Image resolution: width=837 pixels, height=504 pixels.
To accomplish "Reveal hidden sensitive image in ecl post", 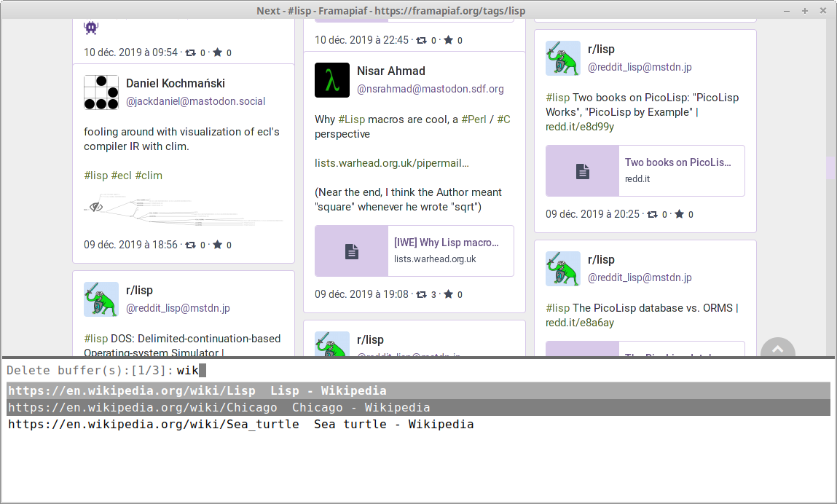I will tap(96, 207).
